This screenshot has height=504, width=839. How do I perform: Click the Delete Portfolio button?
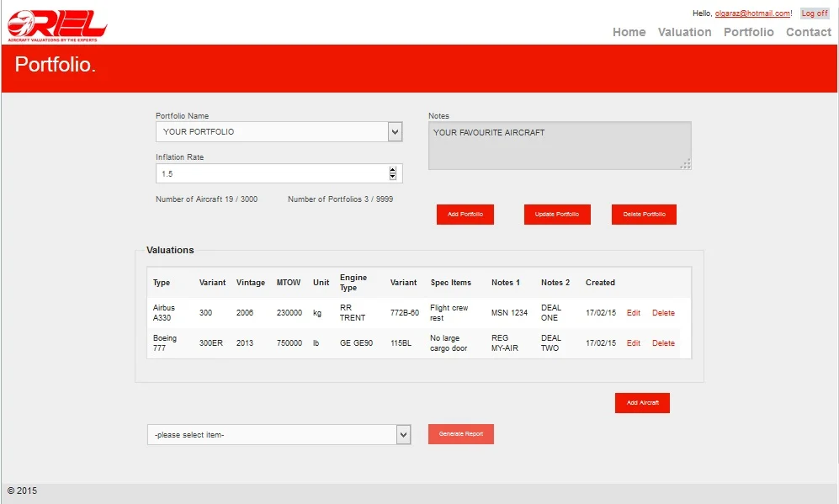point(644,214)
